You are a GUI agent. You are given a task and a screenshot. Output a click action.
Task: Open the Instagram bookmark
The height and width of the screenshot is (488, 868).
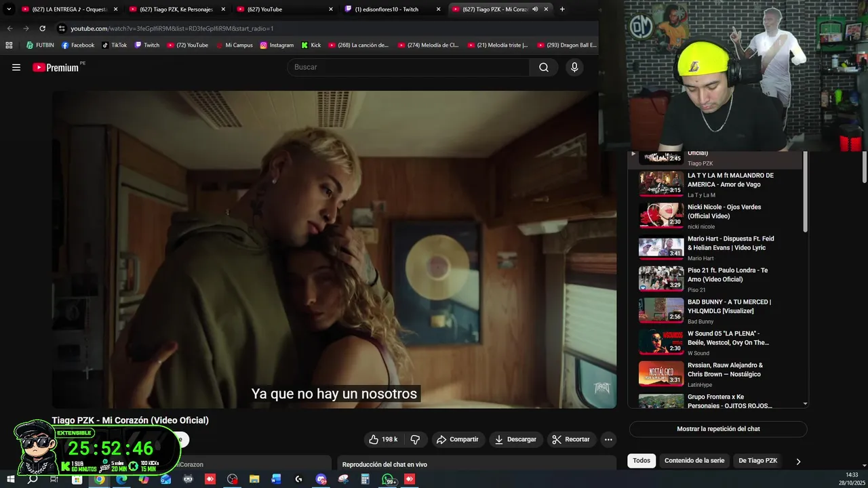pyautogui.click(x=277, y=45)
